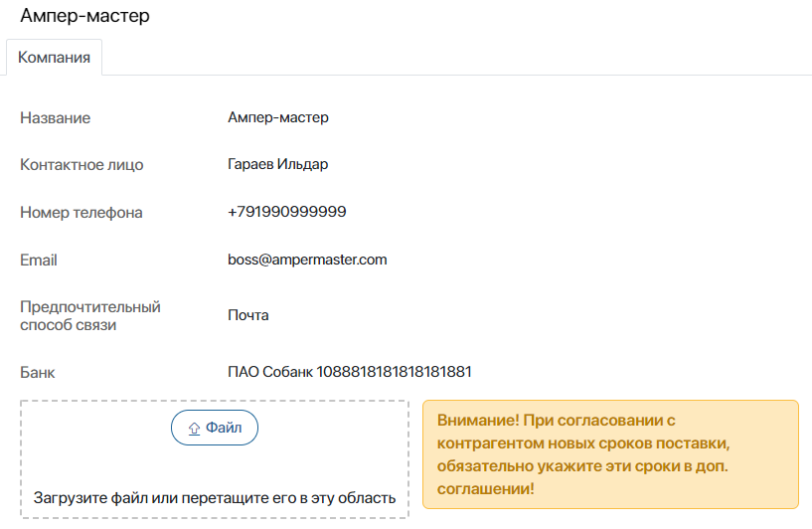Click the file drop area text
The width and height of the screenshot is (812, 529).
pyautogui.click(x=215, y=498)
